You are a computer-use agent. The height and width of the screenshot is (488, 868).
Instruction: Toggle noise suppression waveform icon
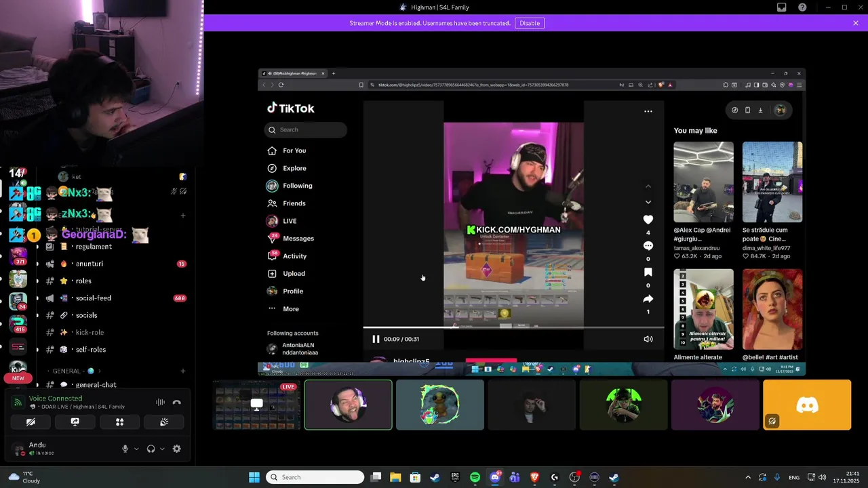(160, 402)
